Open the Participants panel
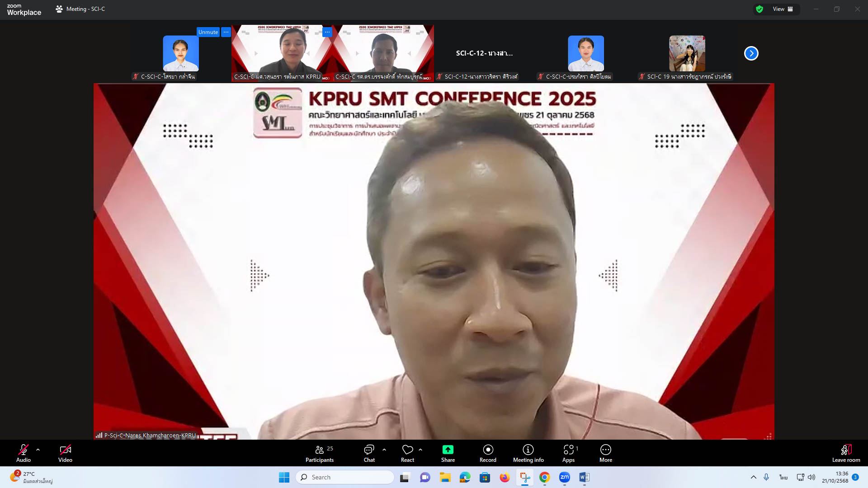868x488 pixels. coord(319,453)
